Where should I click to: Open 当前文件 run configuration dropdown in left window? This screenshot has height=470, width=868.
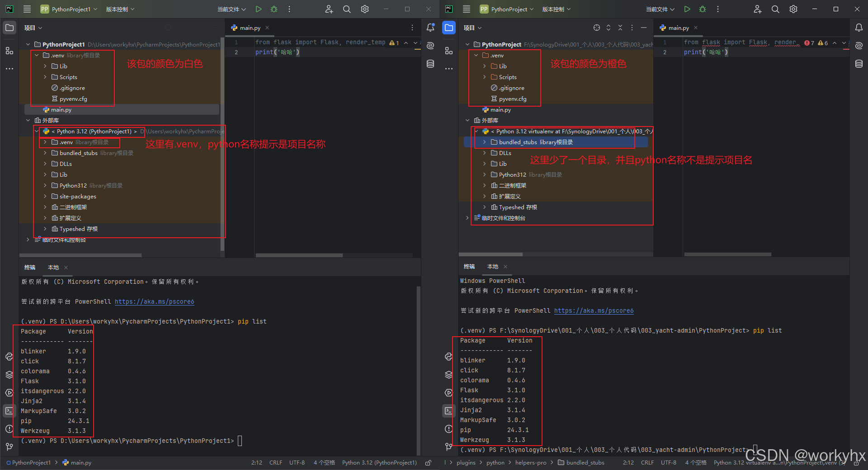(x=231, y=9)
